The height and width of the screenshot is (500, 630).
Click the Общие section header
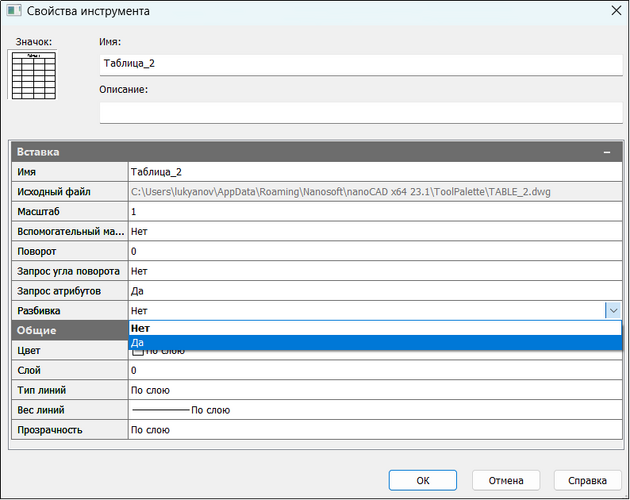[x=70, y=330]
